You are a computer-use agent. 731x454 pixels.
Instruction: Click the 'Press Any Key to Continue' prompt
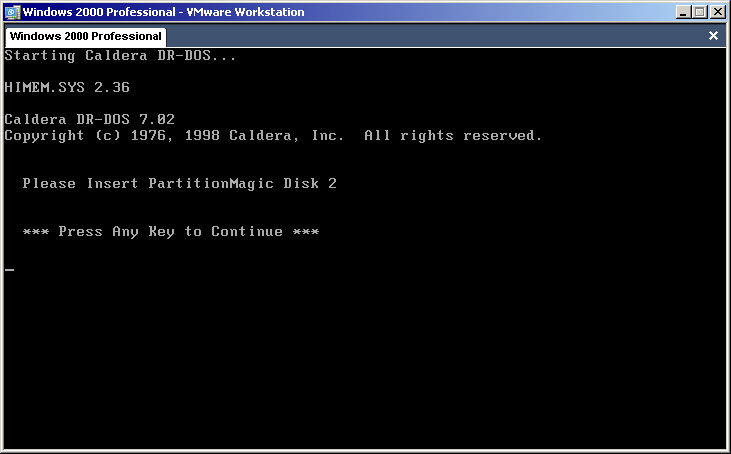pos(171,232)
